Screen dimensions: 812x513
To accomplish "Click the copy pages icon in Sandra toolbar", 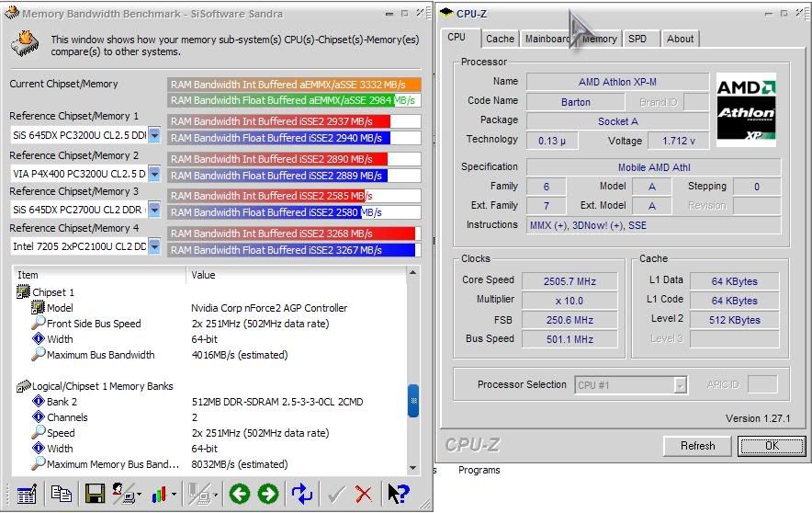I will click(x=62, y=494).
